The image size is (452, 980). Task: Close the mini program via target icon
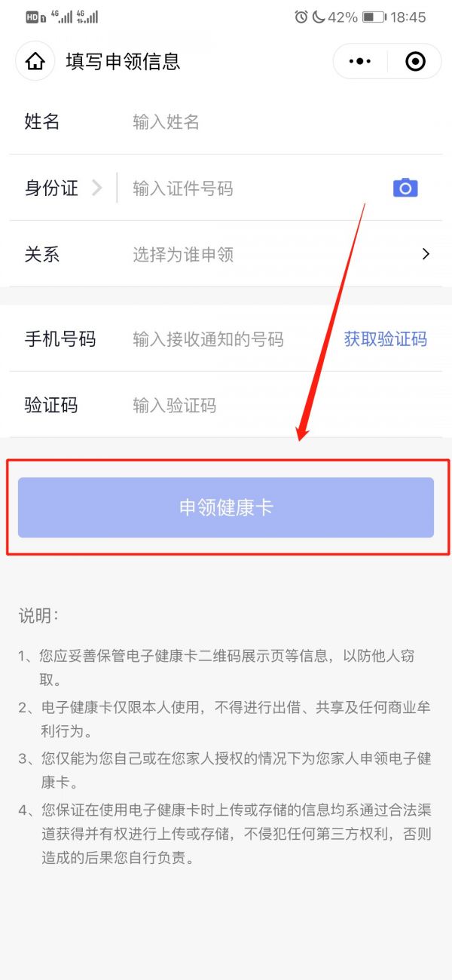click(x=415, y=61)
